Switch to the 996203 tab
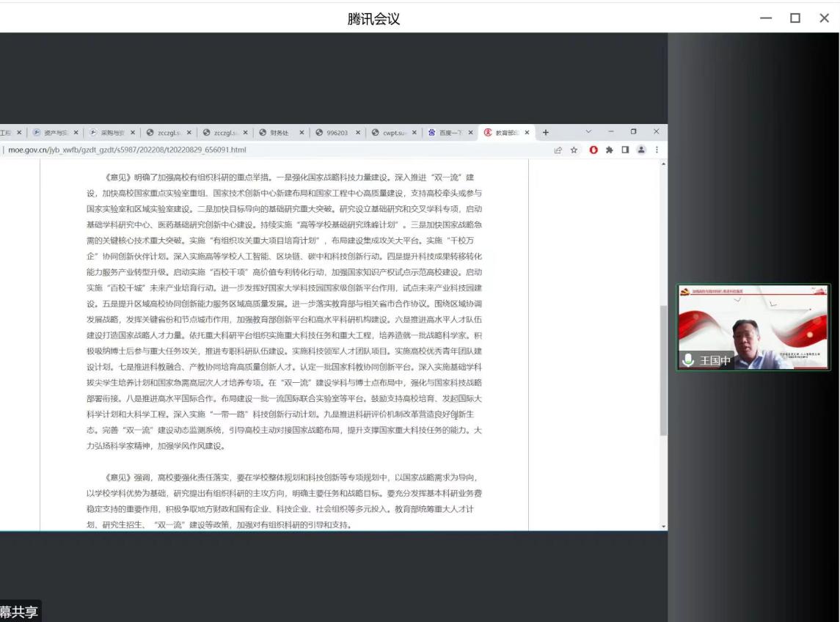Image resolution: width=840 pixels, height=622 pixels. [x=336, y=133]
